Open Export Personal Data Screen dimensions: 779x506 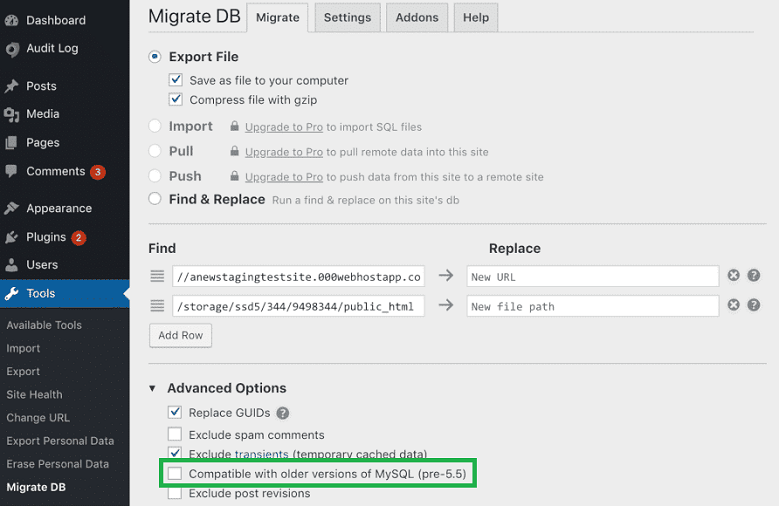coord(60,441)
